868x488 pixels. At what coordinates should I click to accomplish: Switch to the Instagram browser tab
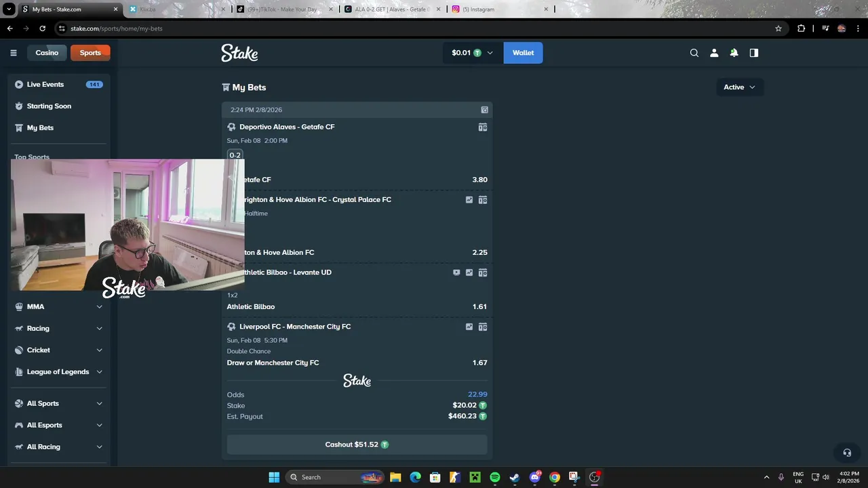click(500, 9)
